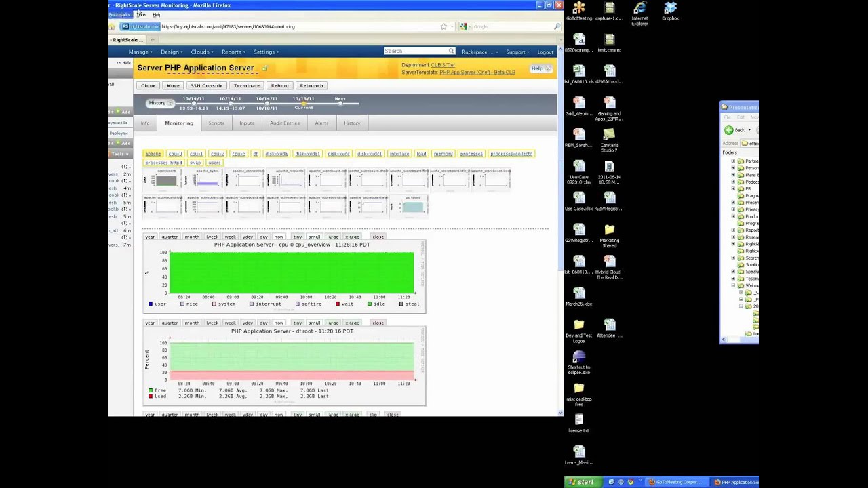Select the 13:59-14:21 history timeline marker
This screenshot has height=488, width=868.
(x=193, y=103)
